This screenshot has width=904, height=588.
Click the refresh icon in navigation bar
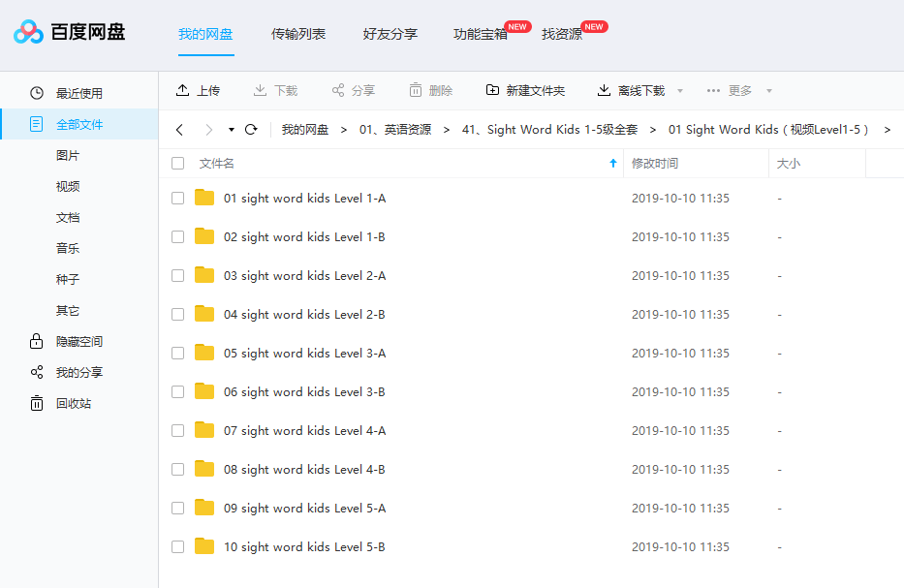coord(250,128)
